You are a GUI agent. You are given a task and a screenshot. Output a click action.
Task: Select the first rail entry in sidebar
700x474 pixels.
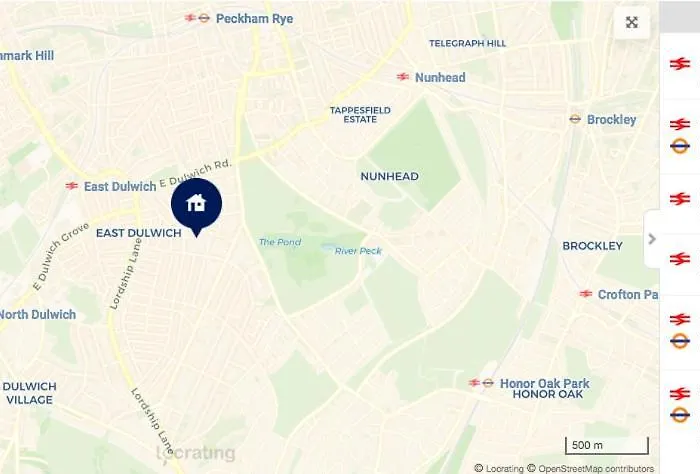click(x=679, y=64)
